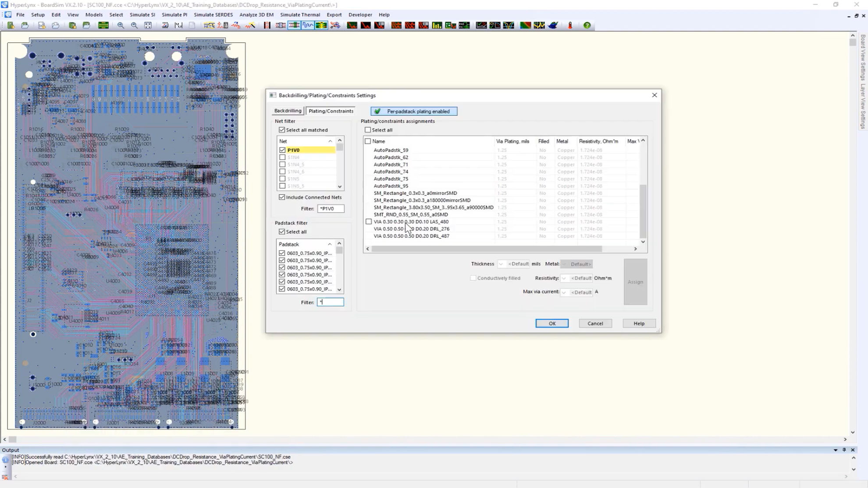This screenshot has height=488, width=868.
Task: Select the NET selection tool icon
Action: (209, 25)
